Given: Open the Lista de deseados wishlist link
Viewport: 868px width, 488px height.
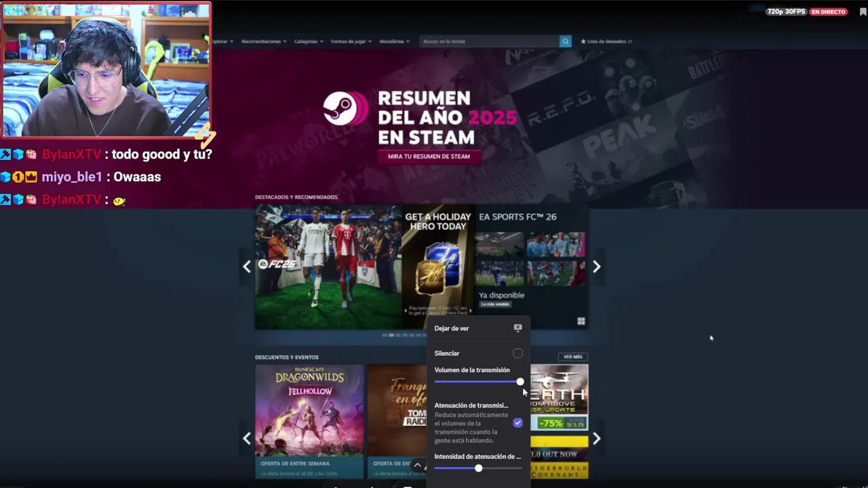Looking at the screenshot, I should click(606, 41).
